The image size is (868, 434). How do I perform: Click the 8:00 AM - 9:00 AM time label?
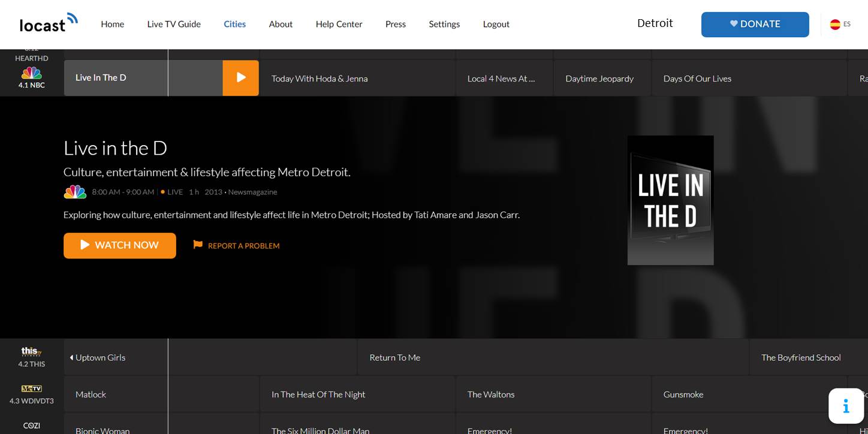[x=123, y=192]
